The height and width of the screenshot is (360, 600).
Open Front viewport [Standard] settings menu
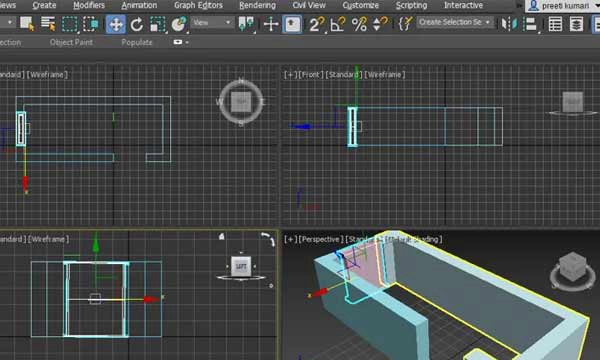(344, 75)
